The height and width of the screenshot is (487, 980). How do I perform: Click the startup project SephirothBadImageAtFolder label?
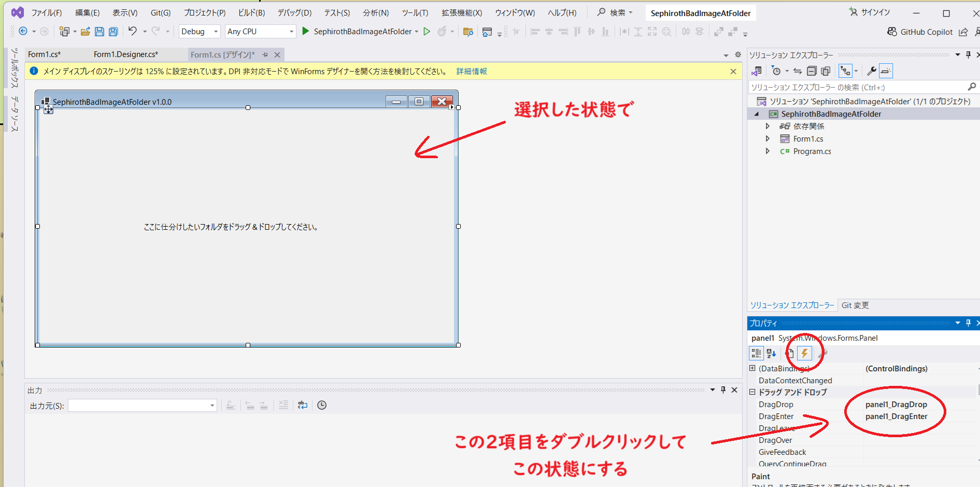click(x=363, y=32)
